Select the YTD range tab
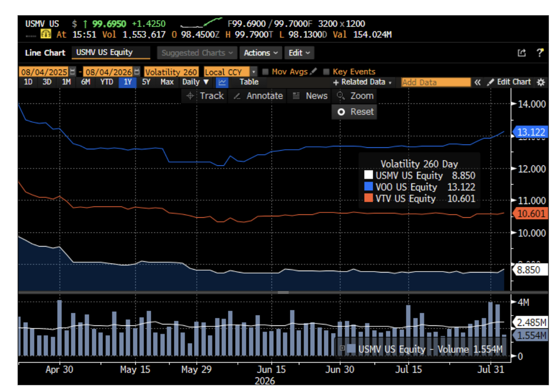This screenshot has height=392, width=558. tap(106, 82)
